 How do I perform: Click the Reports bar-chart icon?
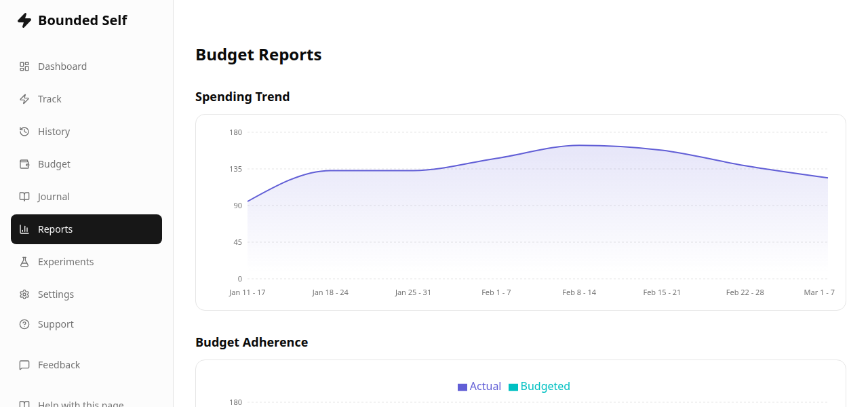click(24, 229)
